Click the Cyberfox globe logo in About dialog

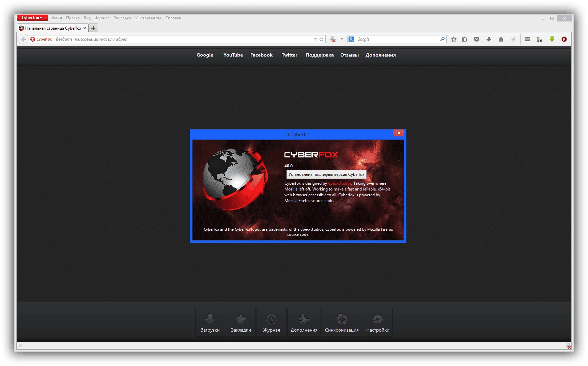click(235, 179)
